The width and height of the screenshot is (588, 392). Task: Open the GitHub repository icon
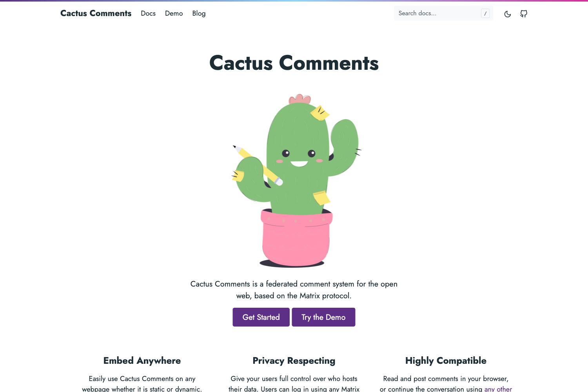pyautogui.click(x=523, y=13)
